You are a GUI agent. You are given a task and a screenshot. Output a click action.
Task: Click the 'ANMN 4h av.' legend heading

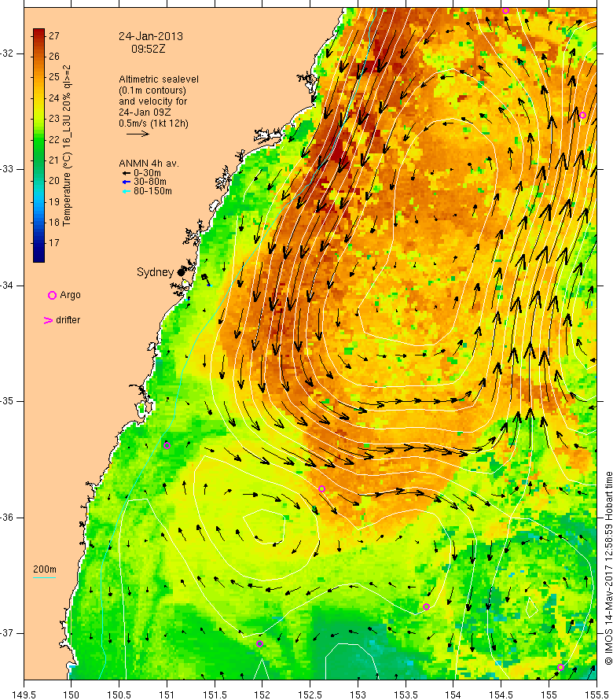click(149, 164)
